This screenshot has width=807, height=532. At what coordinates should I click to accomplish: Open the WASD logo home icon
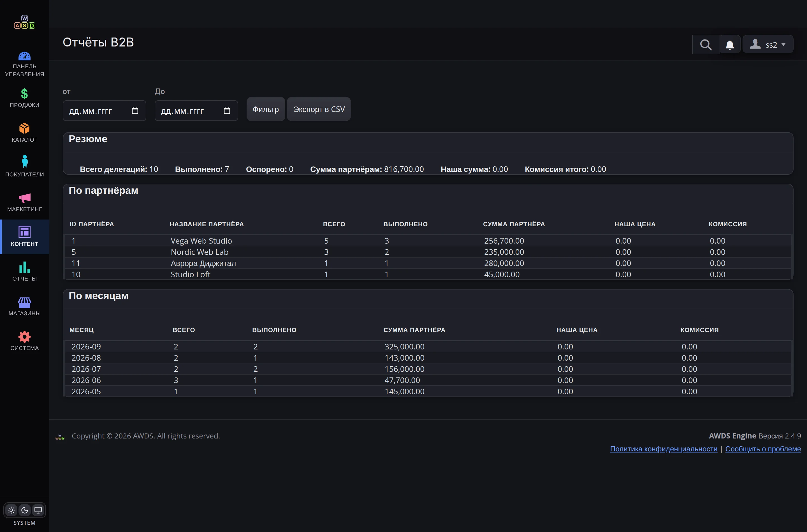[x=24, y=22]
